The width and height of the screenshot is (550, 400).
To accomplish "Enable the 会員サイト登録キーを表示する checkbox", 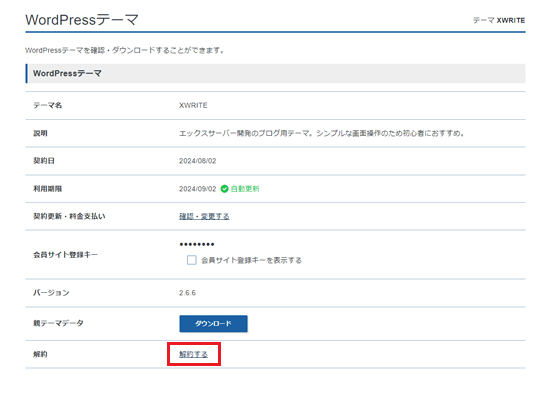I will (192, 260).
